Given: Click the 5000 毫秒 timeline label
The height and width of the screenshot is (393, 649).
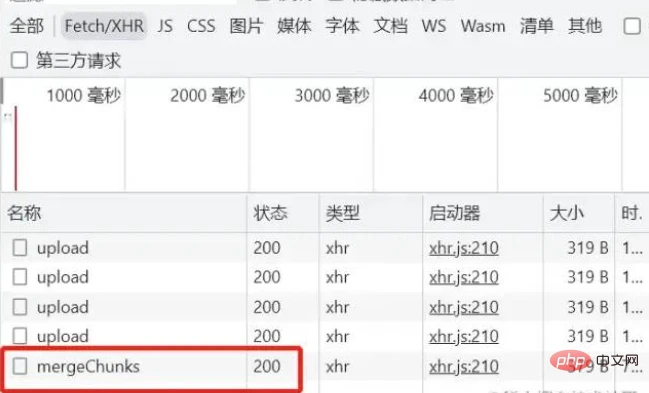Looking at the screenshot, I should (x=580, y=96).
